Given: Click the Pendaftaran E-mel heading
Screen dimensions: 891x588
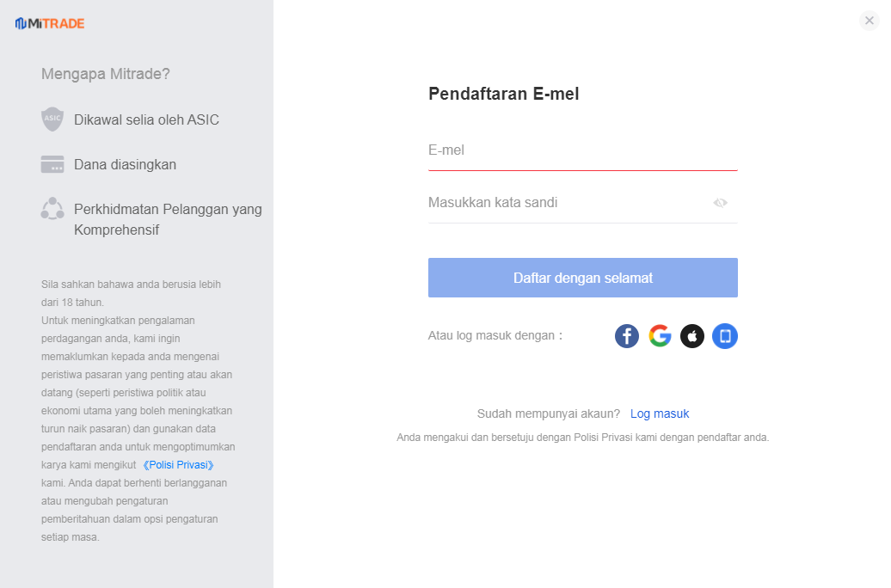Looking at the screenshot, I should click(504, 95).
